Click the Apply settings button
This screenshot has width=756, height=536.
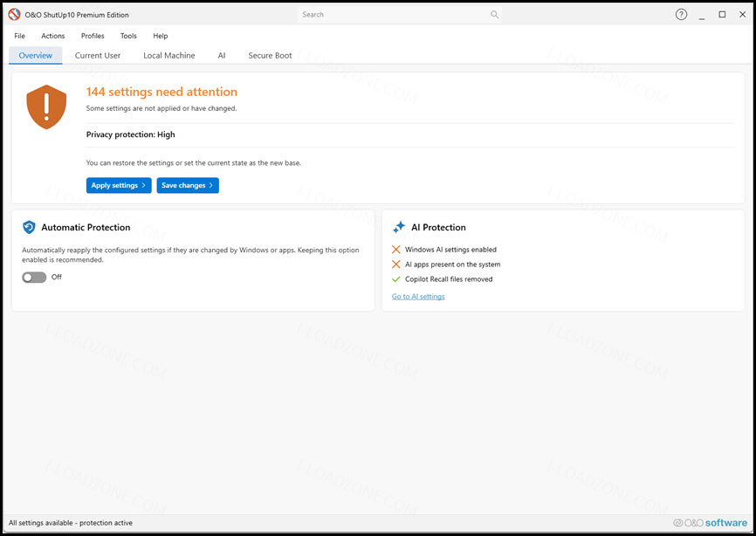pos(119,186)
